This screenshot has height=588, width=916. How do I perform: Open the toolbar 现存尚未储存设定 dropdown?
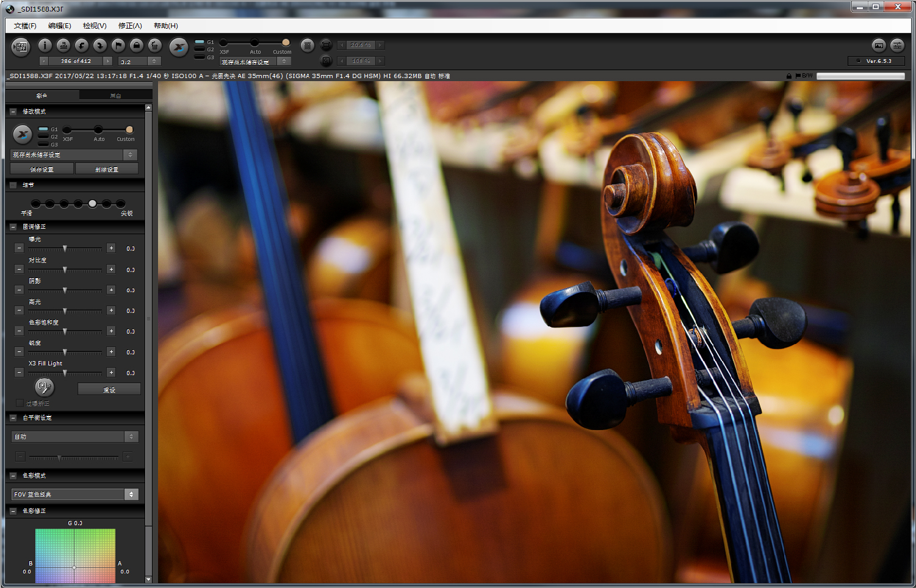[x=255, y=62]
